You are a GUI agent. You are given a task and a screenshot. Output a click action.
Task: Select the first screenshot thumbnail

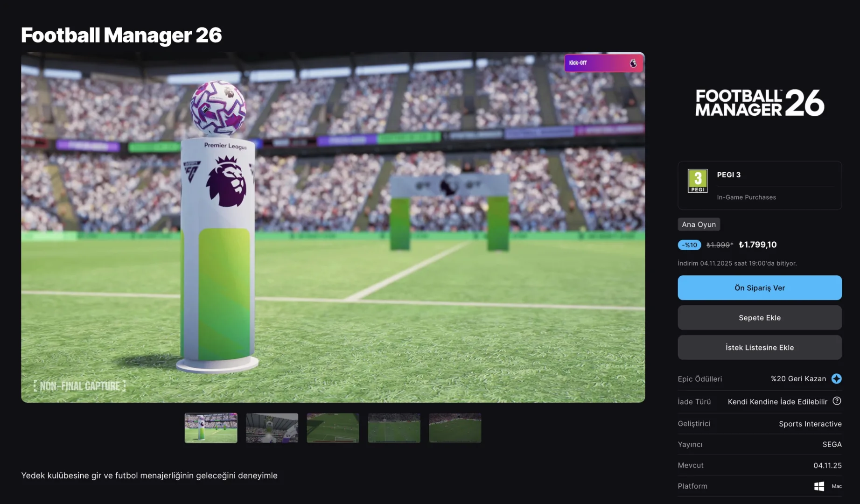211,428
